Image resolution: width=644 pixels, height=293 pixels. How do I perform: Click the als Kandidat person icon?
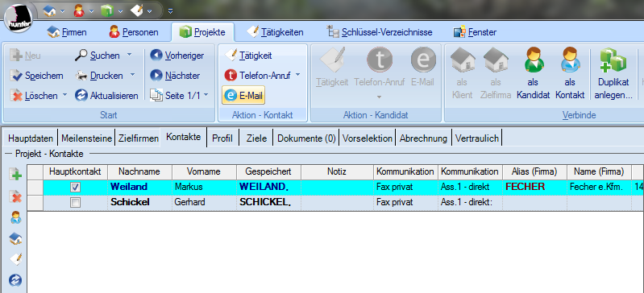[533, 60]
